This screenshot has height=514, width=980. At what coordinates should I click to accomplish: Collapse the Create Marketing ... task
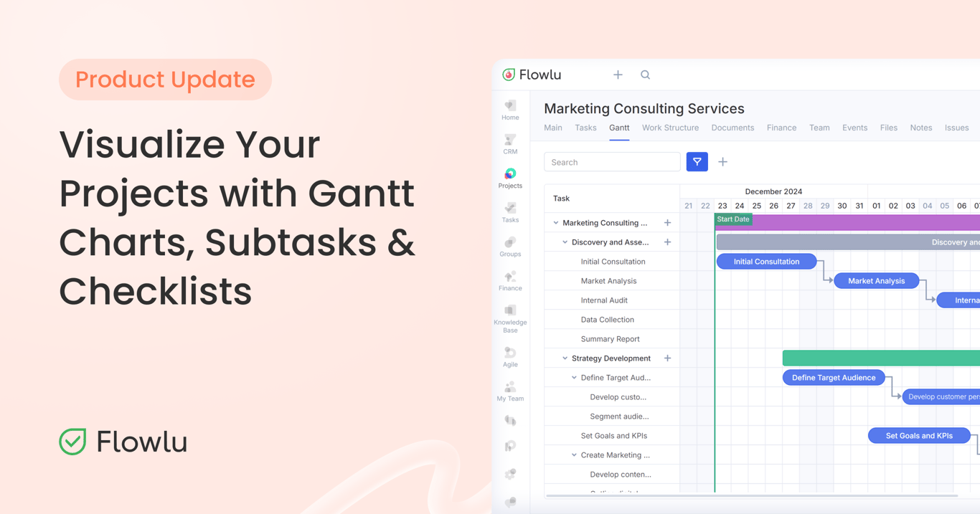point(574,455)
